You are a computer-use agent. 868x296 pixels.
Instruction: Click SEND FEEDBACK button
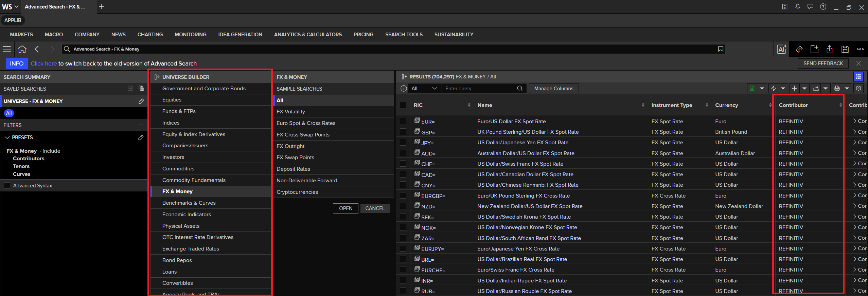tap(823, 63)
